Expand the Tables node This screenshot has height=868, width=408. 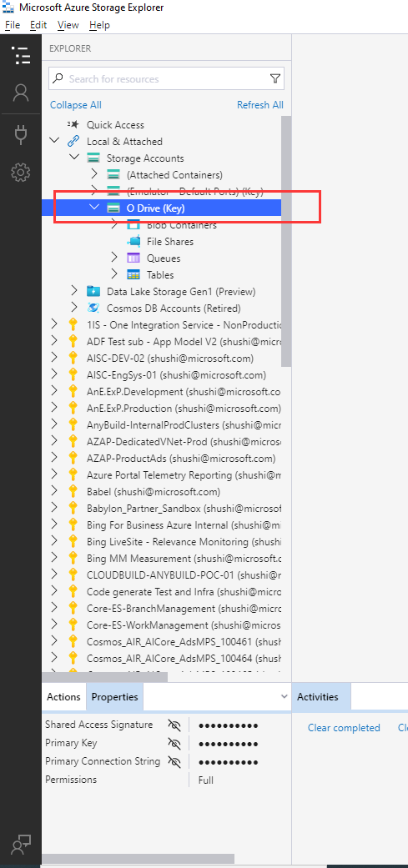[114, 274]
